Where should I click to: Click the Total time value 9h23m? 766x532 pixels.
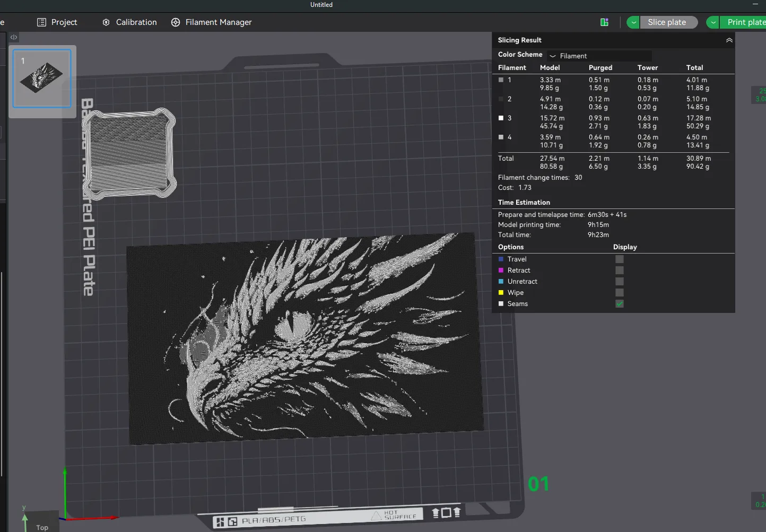(598, 235)
